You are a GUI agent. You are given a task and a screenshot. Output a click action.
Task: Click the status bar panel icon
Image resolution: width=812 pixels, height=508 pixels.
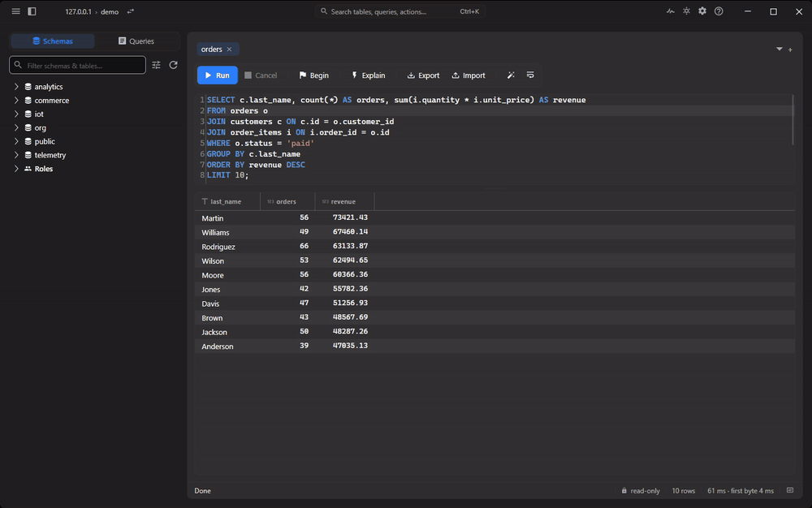790,490
